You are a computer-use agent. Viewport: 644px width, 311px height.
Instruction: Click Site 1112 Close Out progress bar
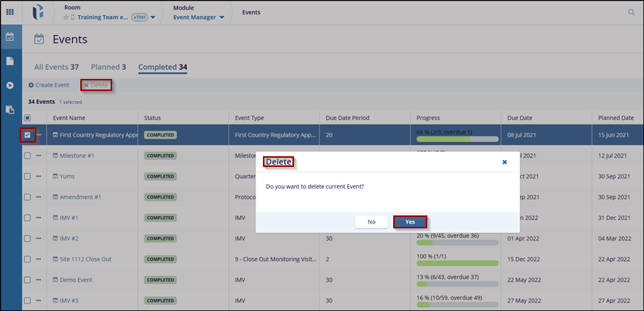coord(457,263)
